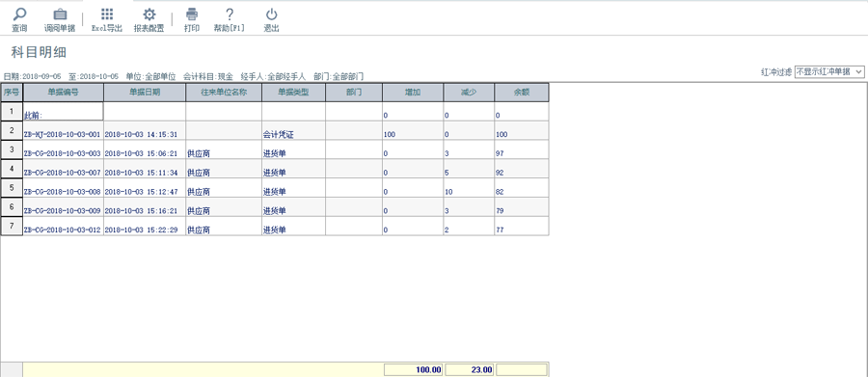The width and height of the screenshot is (868, 377).
Task: Click 会计科目:现金 filter text
Action: pyautogui.click(x=208, y=76)
